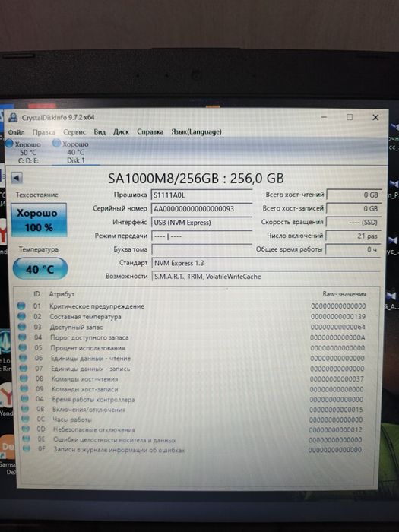The width and height of the screenshot is (399, 532).
Task: Click the serial number field
Action: tap(201, 209)
